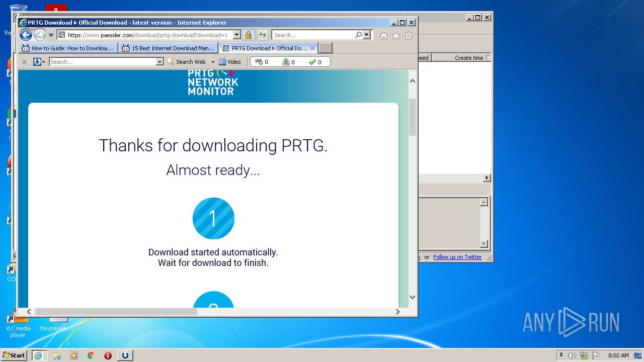The image size is (644, 362).
Task: Sort by 'Create time' column in background window
Action: (461, 58)
